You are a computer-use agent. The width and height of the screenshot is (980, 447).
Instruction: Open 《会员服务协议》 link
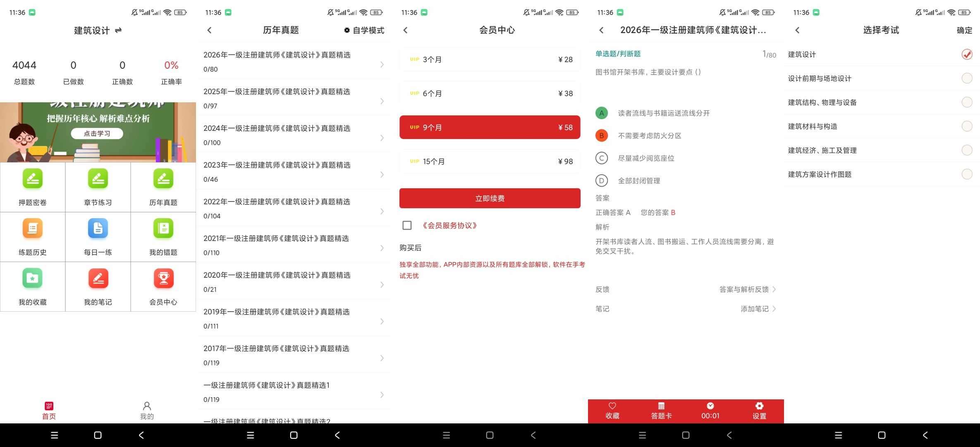coord(449,225)
